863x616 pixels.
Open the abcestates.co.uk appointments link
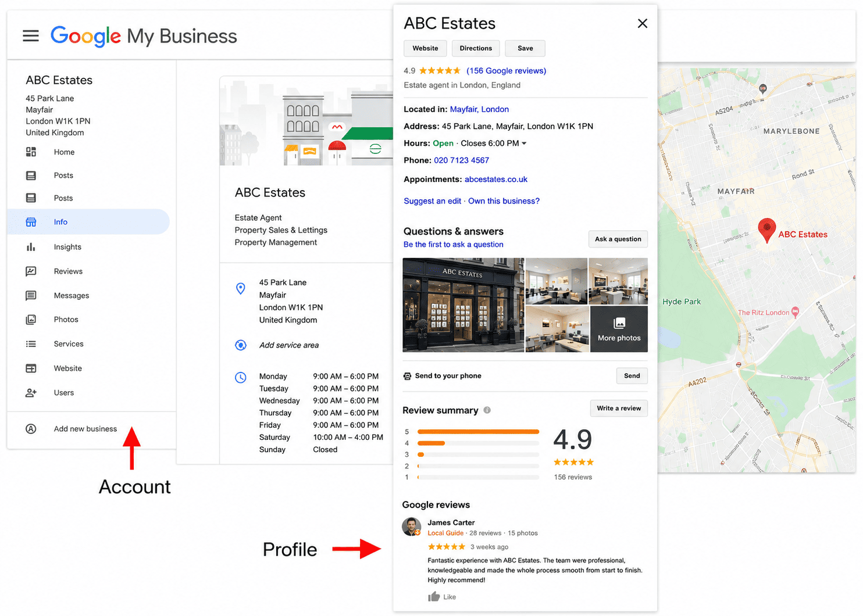coord(496,180)
